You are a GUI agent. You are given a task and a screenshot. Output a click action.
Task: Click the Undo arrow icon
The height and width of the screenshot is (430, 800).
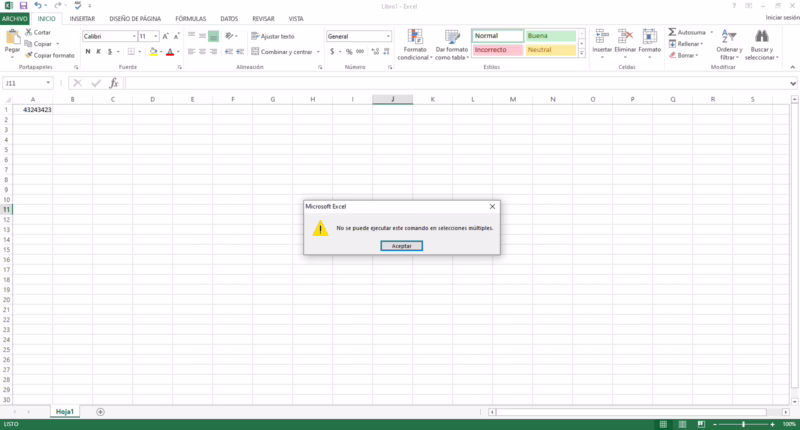38,6
